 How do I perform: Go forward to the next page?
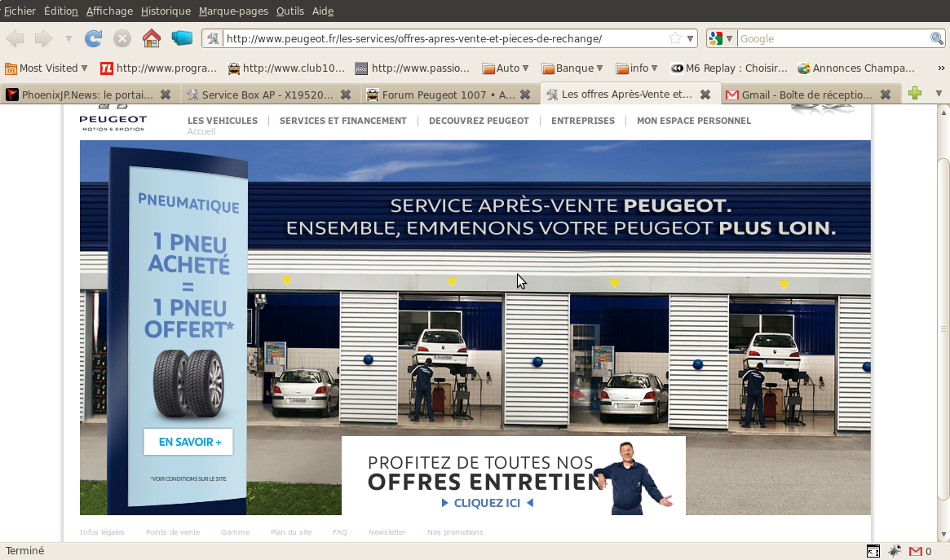pos(43,39)
